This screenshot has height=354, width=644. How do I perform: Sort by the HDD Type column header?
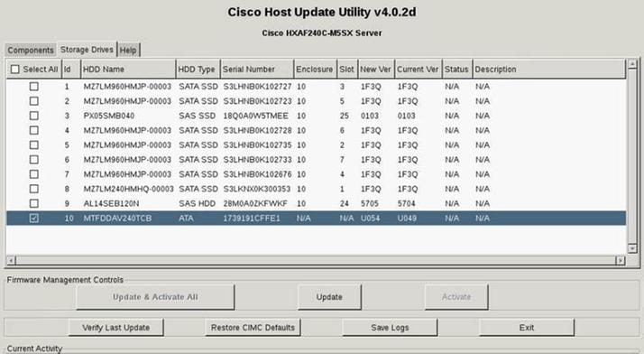198,69
